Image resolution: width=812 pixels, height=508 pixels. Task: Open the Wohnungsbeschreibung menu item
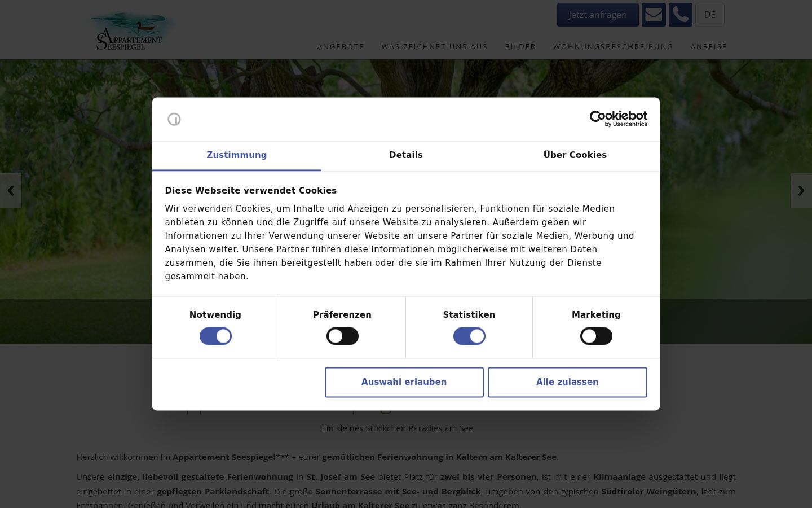[613, 46]
